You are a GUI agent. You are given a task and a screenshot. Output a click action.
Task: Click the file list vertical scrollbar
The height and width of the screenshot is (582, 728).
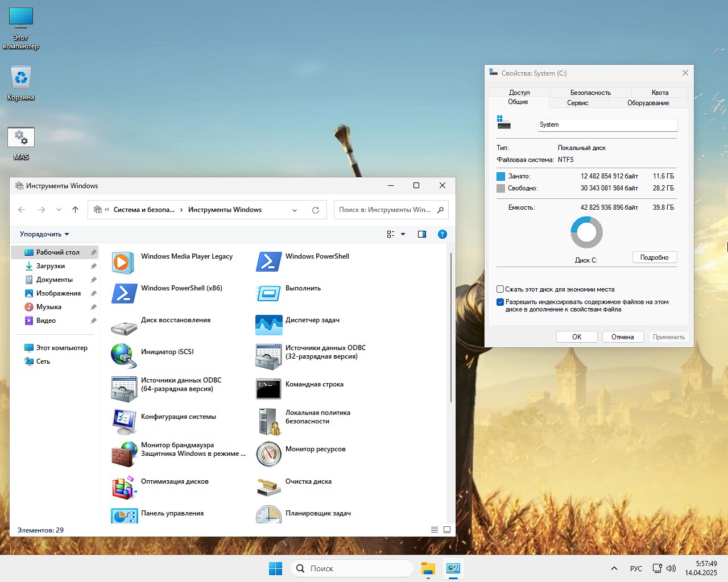(451, 328)
